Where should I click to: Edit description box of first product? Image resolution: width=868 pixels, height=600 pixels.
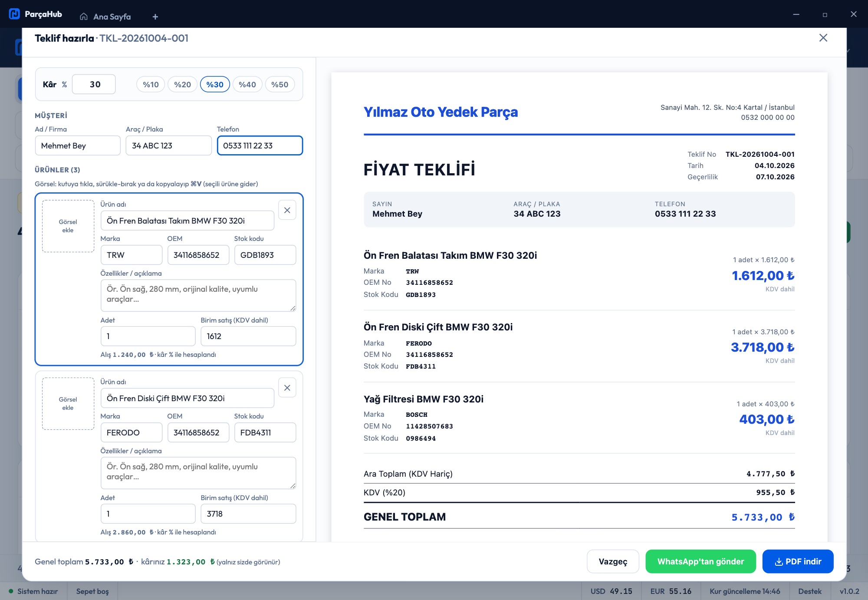point(198,295)
